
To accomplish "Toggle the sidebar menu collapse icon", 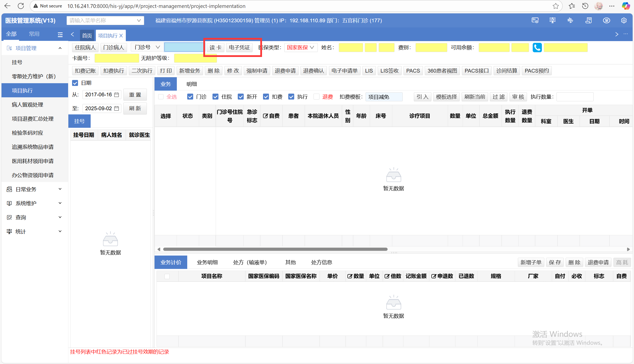I will coord(60,35).
